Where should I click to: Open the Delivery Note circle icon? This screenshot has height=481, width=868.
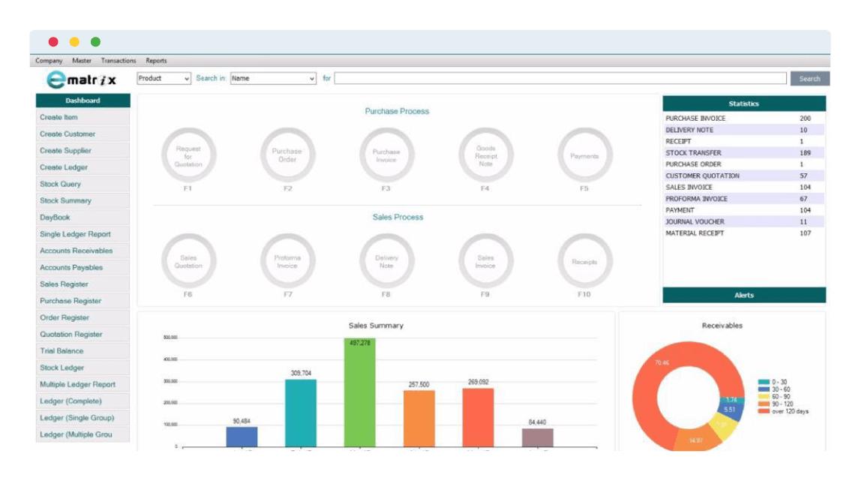[386, 261]
